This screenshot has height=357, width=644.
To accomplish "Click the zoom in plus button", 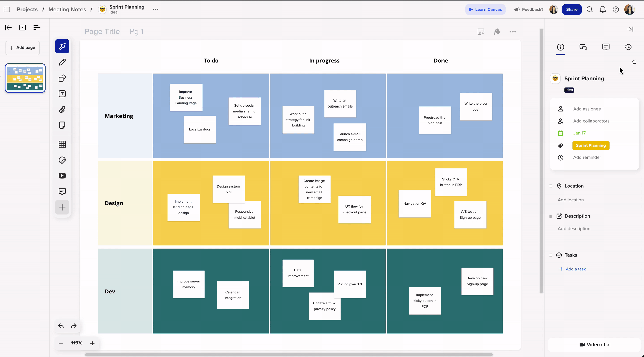I will (92, 343).
